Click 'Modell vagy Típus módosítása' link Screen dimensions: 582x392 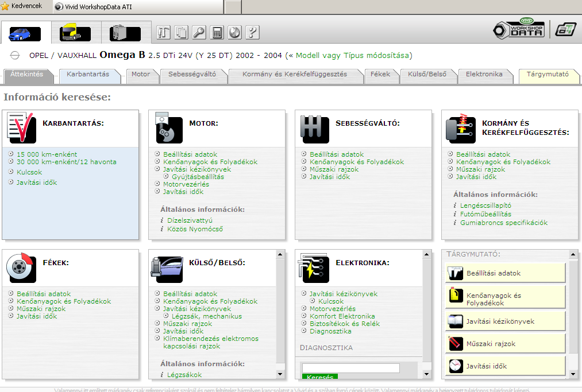pyautogui.click(x=352, y=56)
